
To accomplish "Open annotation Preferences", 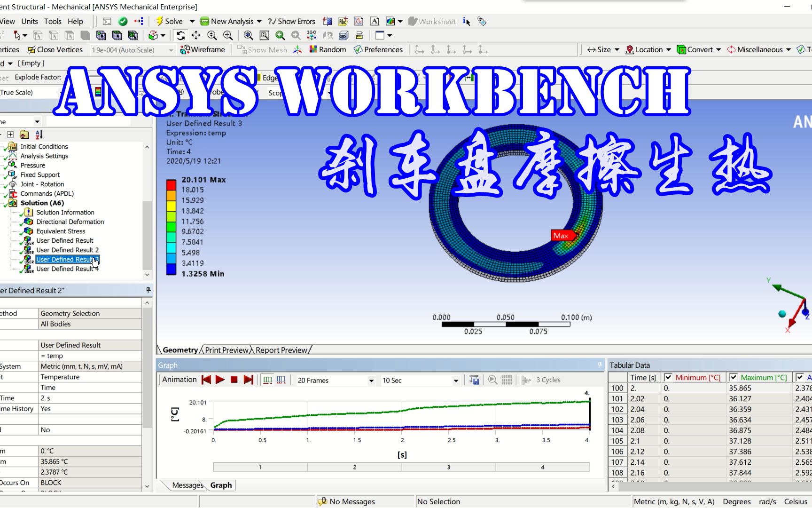I will click(378, 49).
